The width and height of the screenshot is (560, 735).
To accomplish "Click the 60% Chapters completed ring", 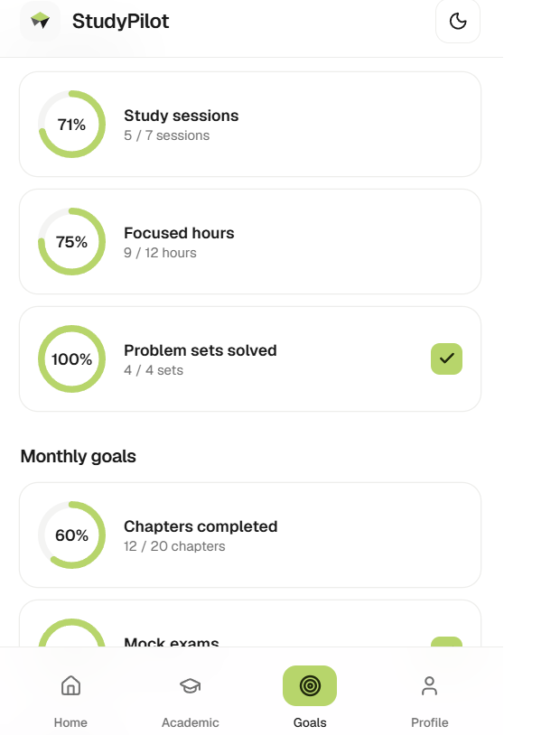I will point(71,535).
